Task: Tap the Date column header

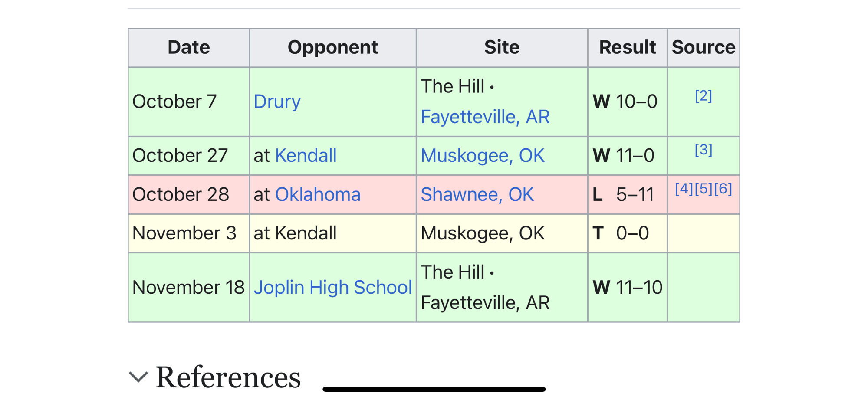Action: click(x=189, y=47)
